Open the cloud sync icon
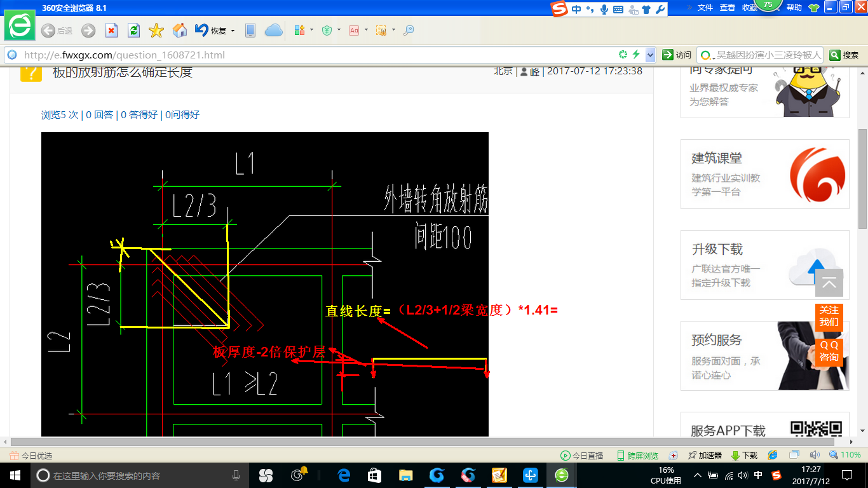 pyautogui.click(x=273, y=30)
